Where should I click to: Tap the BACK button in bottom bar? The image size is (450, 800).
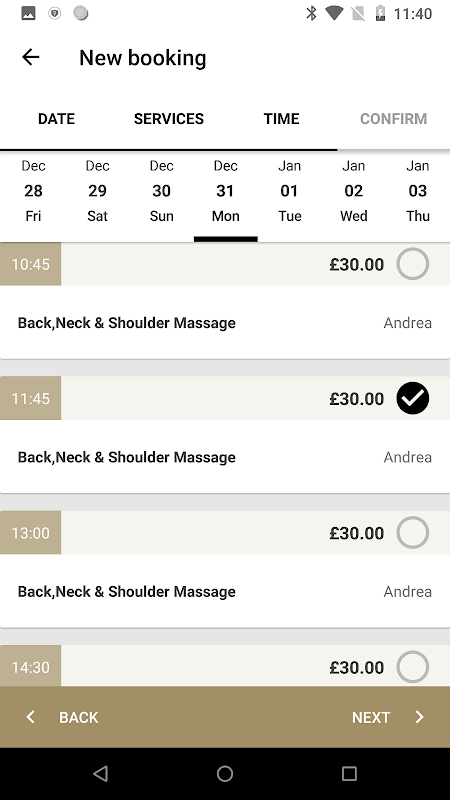pos(62,717)
